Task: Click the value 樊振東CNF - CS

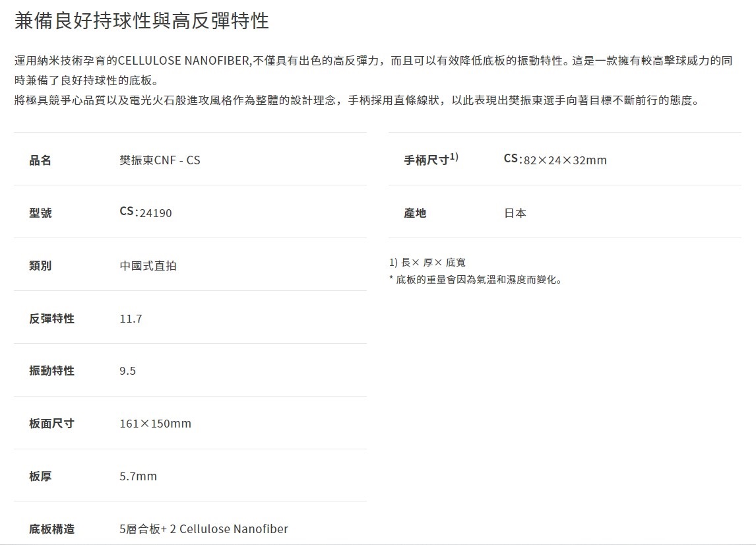Action: [160, 160]
